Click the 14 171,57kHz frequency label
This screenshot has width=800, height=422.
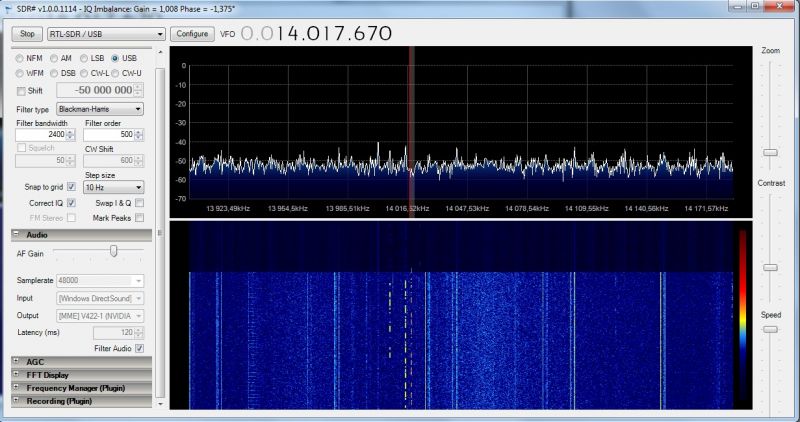(x=706, y=209)
